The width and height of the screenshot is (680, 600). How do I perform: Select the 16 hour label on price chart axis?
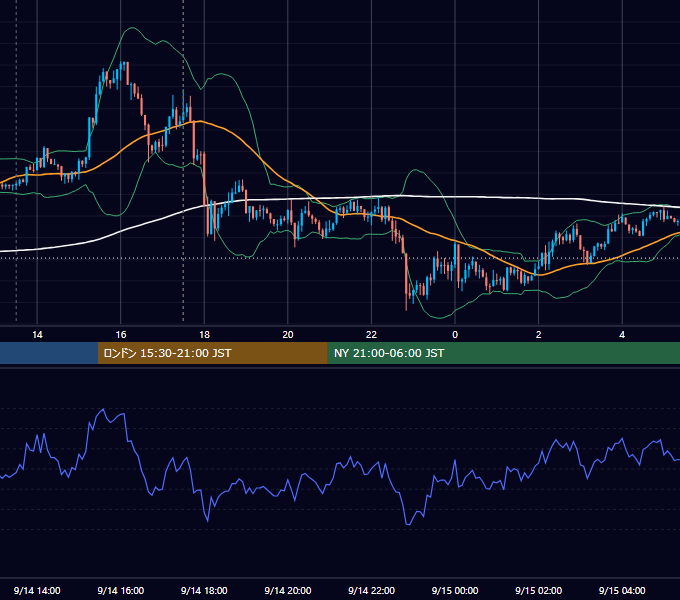click(x=121, y=335)
